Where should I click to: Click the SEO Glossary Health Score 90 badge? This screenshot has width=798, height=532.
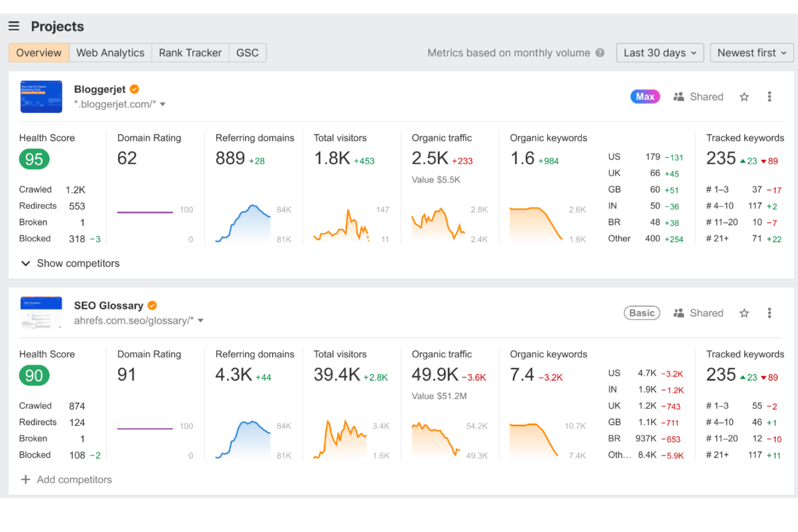(34, 376)
